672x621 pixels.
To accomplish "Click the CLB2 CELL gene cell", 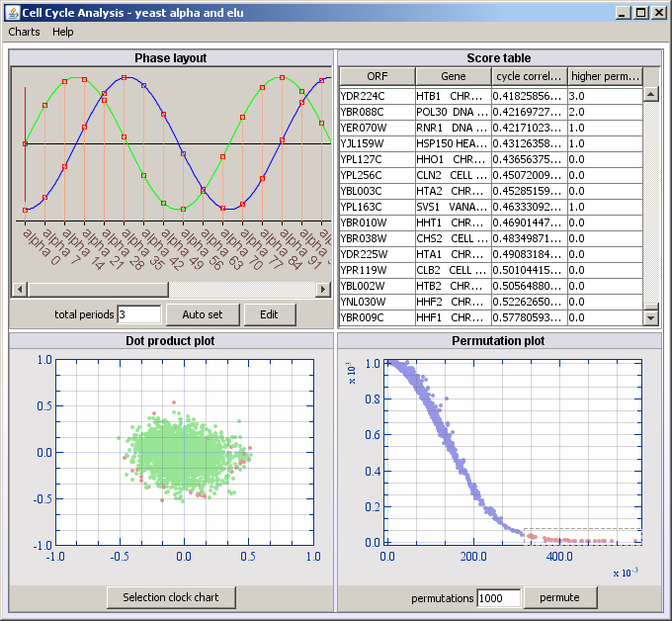I will [x=454, y=271].
